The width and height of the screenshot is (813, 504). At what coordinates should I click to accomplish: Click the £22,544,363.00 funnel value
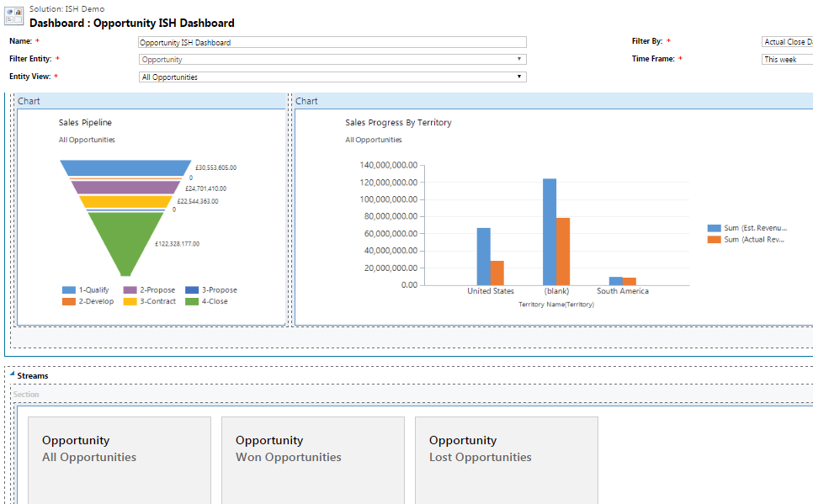(198, 201)
